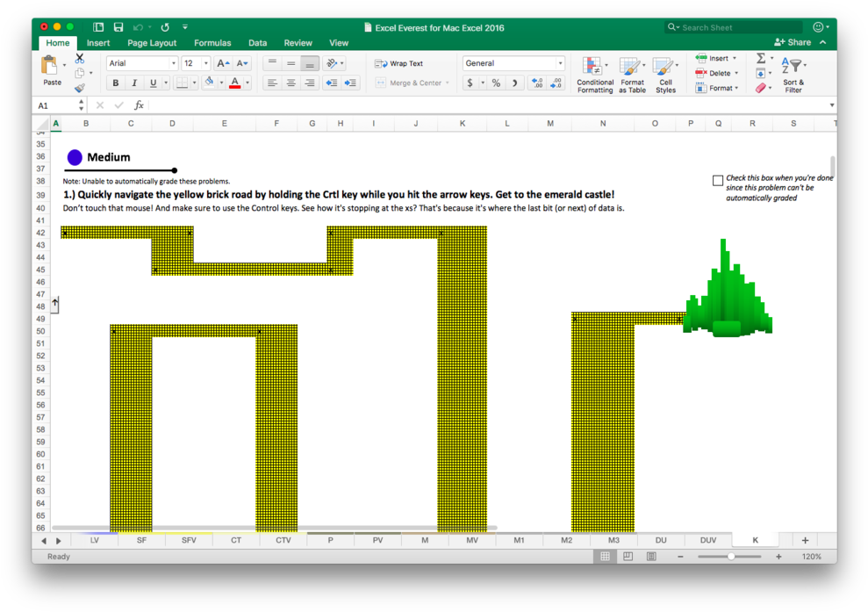Click the Cut scissors icon

[80, 59]
